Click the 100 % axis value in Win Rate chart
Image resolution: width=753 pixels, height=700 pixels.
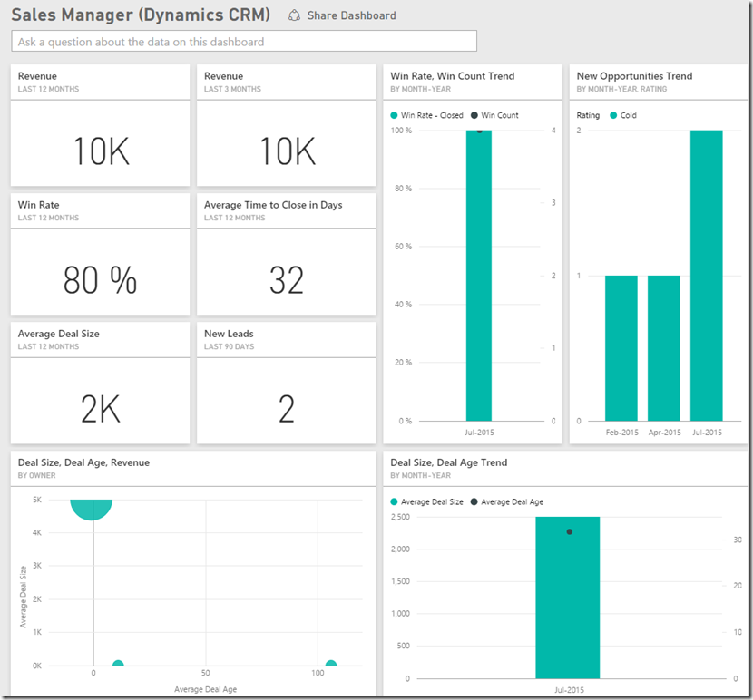coord(402,130)
